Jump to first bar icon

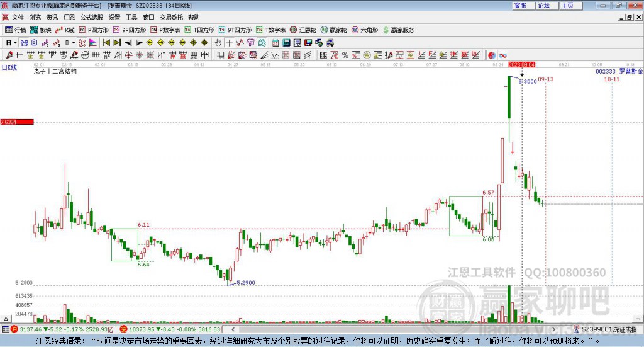click(x=106, y=43)
